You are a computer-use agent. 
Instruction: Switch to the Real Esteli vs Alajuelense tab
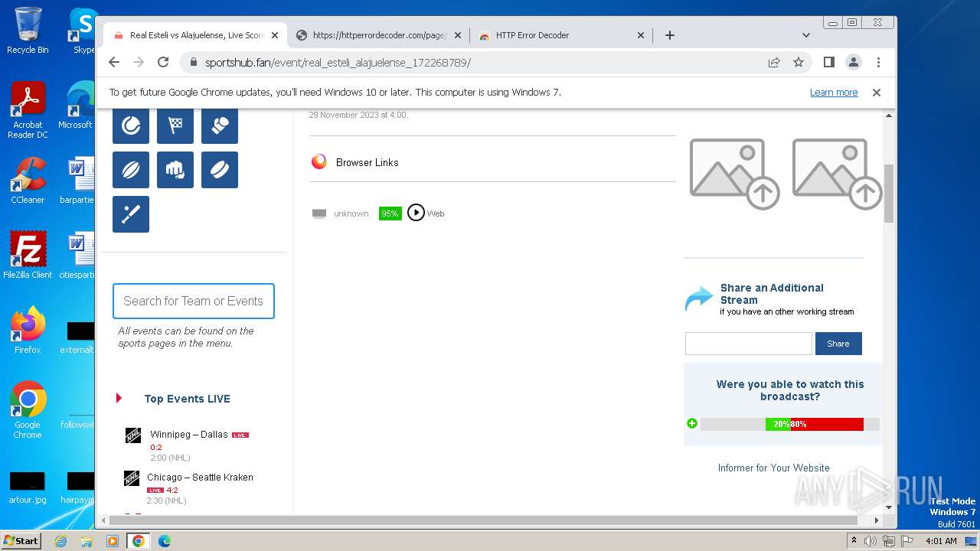click(195, 35)
